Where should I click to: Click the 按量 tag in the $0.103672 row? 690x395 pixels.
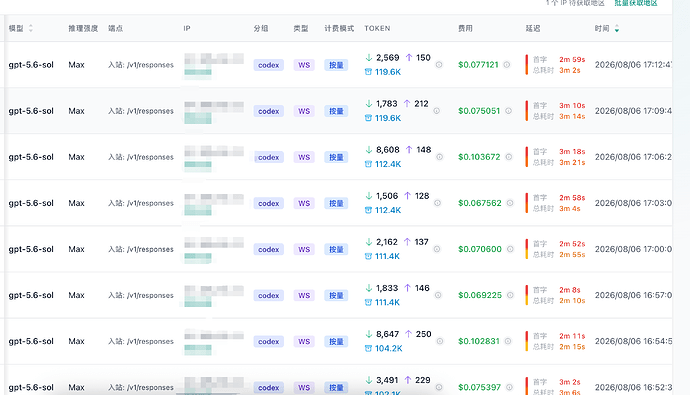click(x=336, y=157)
